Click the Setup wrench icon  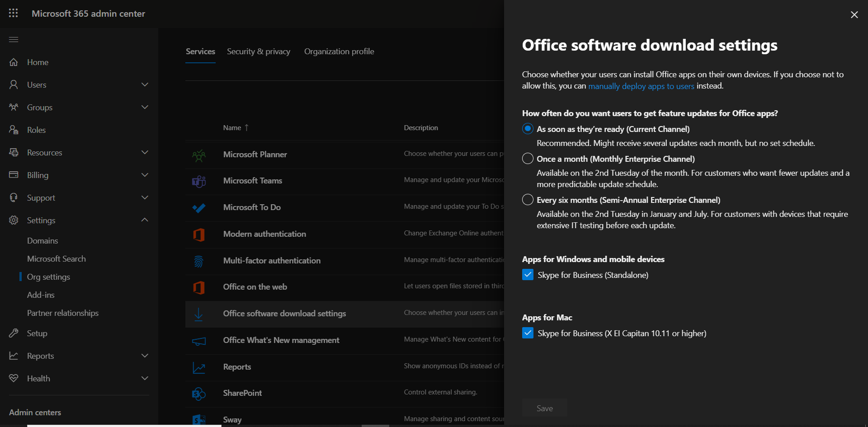(x=14, y=333)
